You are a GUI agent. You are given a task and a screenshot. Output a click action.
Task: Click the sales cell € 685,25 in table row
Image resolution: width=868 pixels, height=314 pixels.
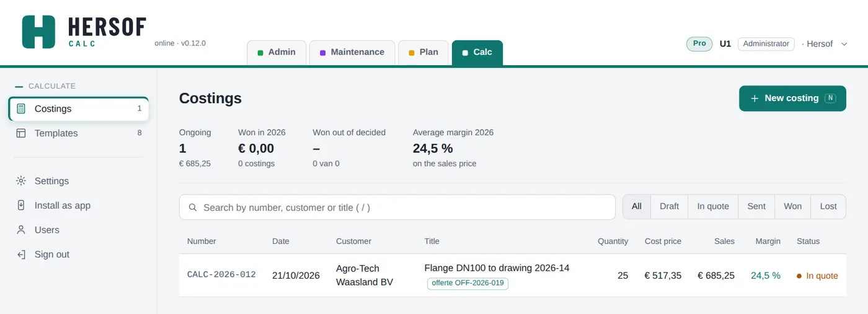pos(716,276)
